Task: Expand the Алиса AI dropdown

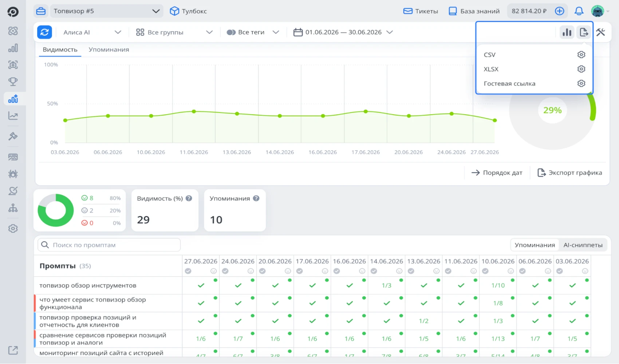Action: pyautogui.click(x=92, y=32)
